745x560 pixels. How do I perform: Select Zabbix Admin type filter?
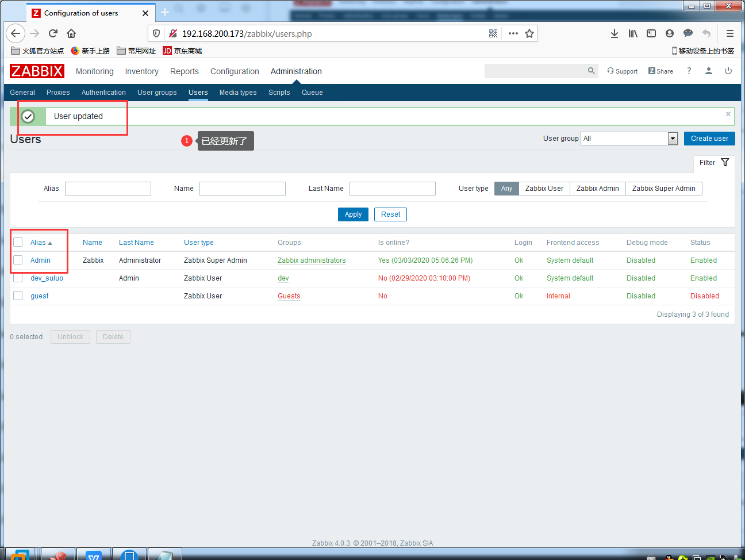[x=598, y=189]
